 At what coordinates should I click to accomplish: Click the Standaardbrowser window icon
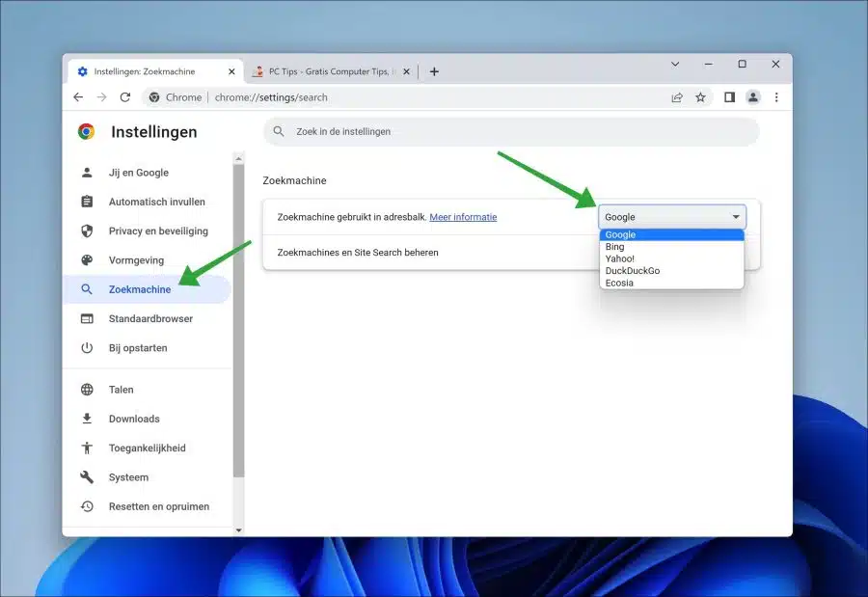tap(87, 318)
